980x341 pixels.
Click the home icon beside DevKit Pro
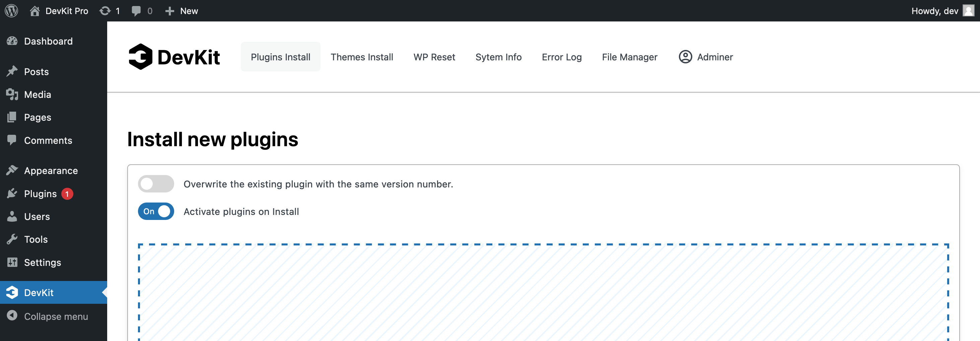34,11
